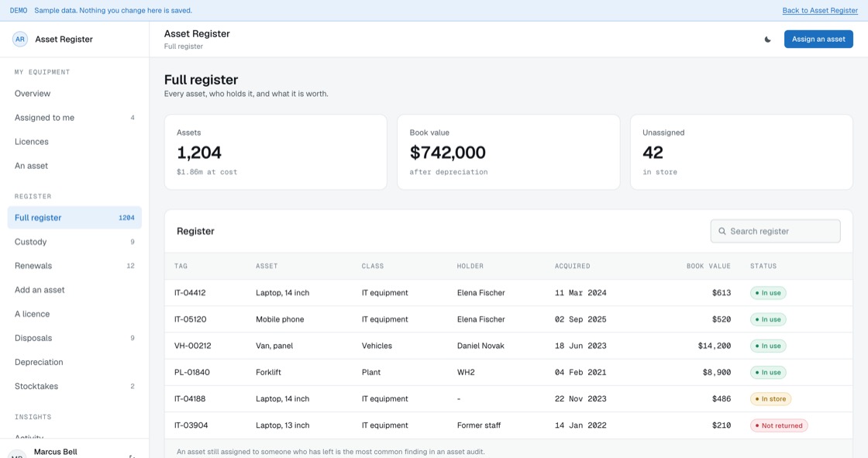
Task: Sort by the HOLDER column header
Action: click(x=470, y=267)
